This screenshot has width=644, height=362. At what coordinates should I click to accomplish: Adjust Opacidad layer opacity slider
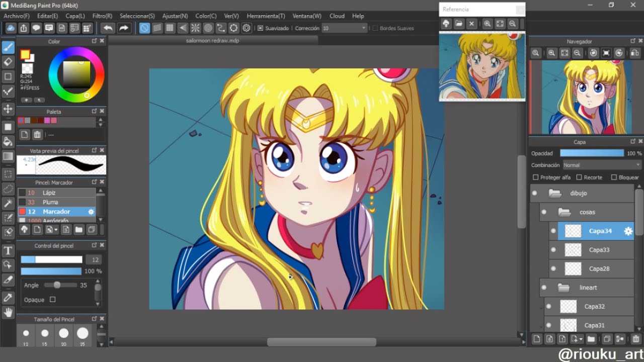592,153
